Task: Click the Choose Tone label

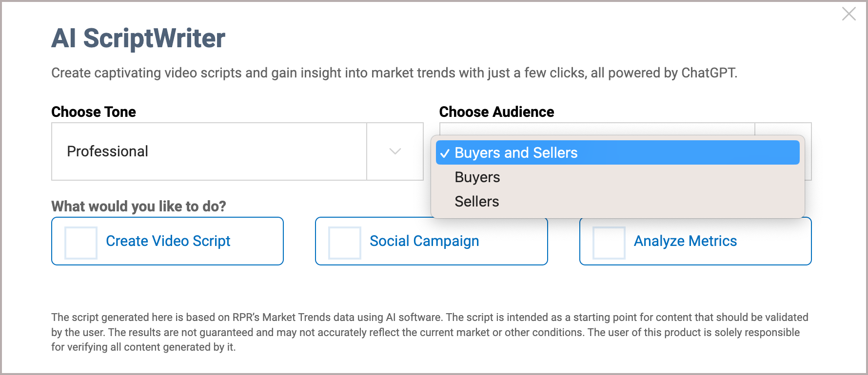Action: (x=94, y=112)
